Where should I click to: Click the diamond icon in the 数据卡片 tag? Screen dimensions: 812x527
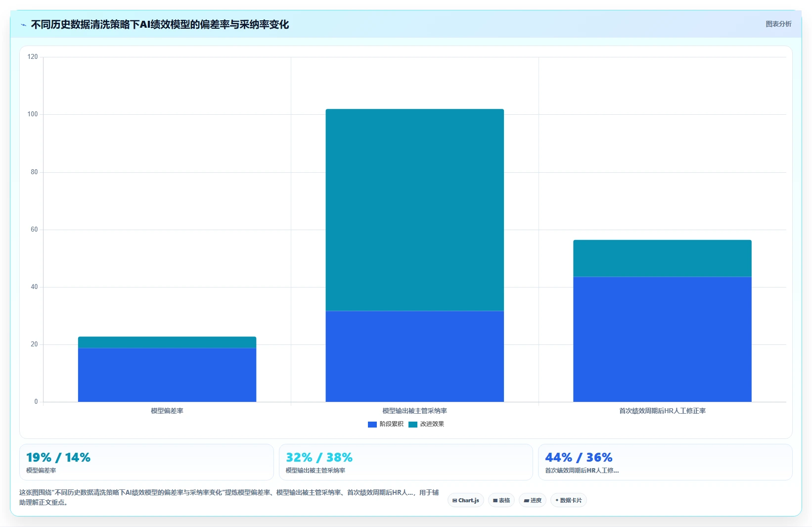tap(557, 500)
